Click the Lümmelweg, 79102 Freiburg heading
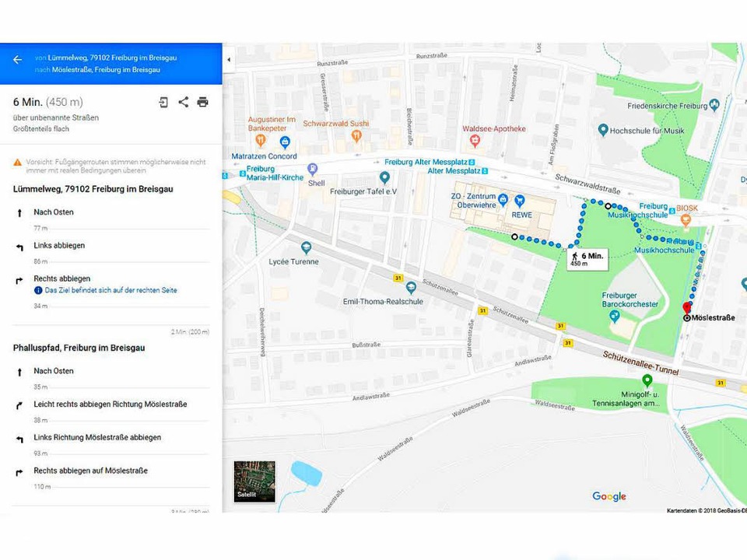The image size is (747, 560). tap(93, 189)
